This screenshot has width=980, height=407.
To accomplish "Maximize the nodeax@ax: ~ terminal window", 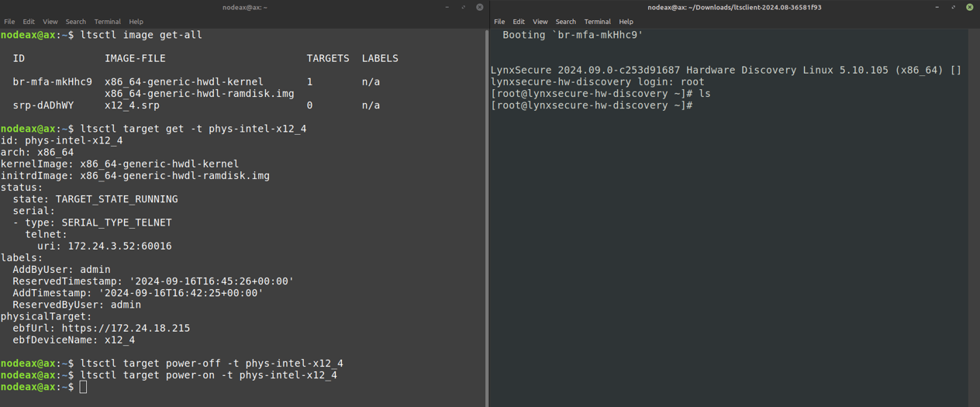I will (x=463, y=7).
